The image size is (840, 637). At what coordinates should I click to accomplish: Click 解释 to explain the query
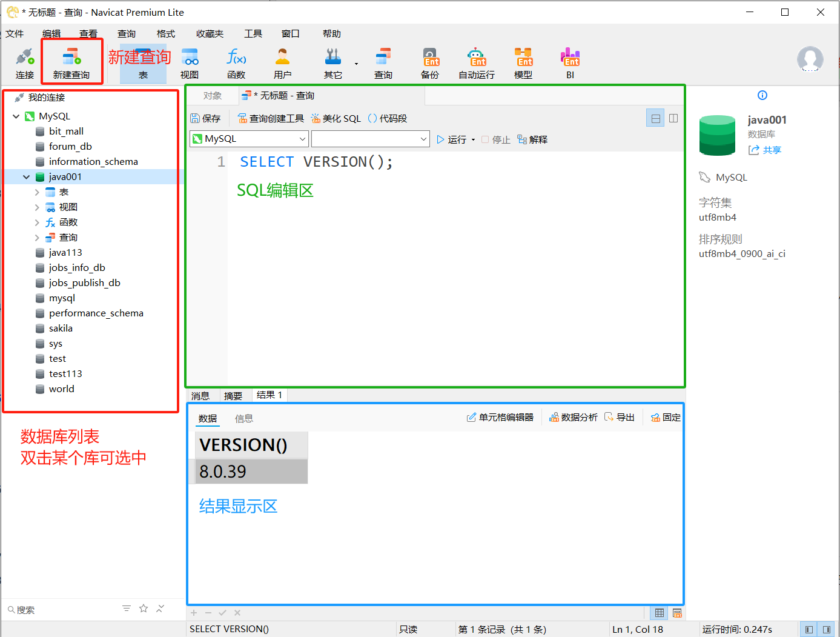pyautogui.click(x=532, y=139)
